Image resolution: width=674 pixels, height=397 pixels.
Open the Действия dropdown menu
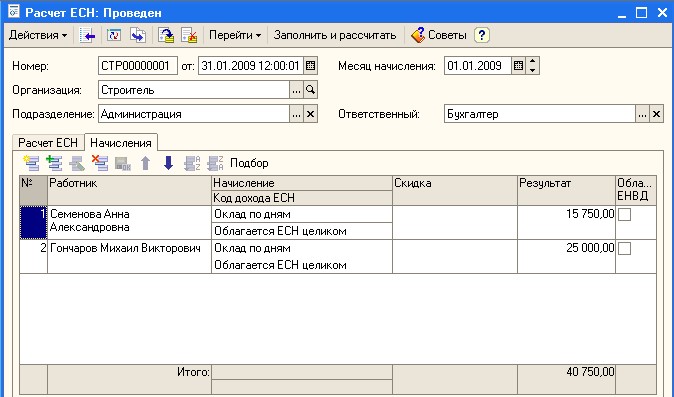[38, 35]
